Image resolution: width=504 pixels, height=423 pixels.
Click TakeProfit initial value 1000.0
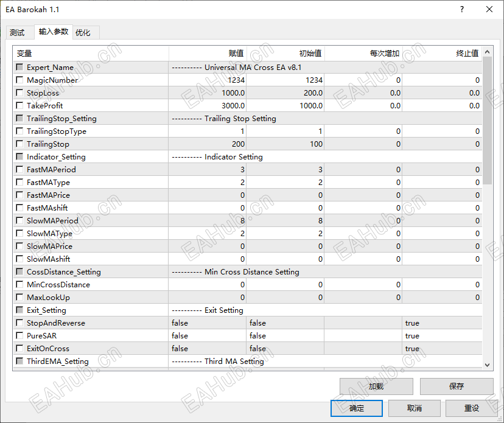tap(285, 105)
